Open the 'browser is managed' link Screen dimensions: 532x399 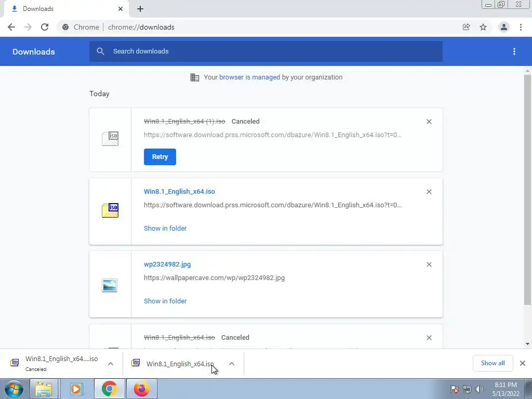[x=249, y=77]
